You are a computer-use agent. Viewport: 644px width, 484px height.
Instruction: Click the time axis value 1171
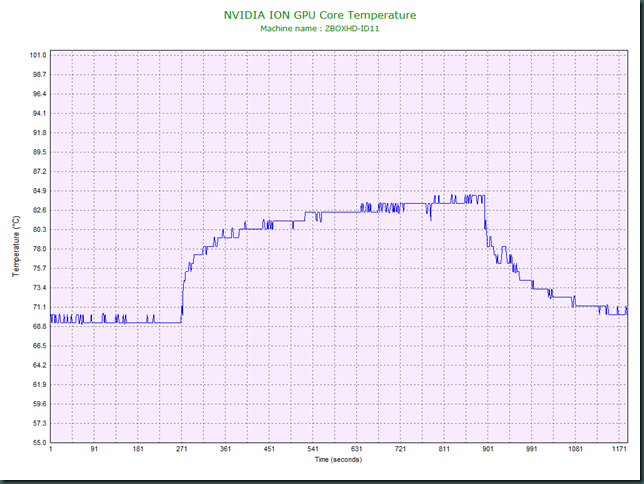pos(619,449)
